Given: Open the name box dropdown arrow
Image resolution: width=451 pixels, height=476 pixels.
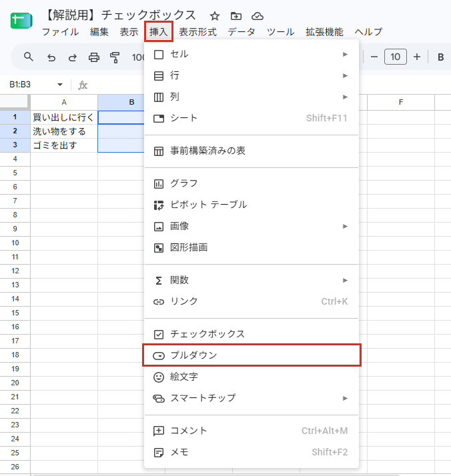Looking at the screenshot, I should (60, 85).
